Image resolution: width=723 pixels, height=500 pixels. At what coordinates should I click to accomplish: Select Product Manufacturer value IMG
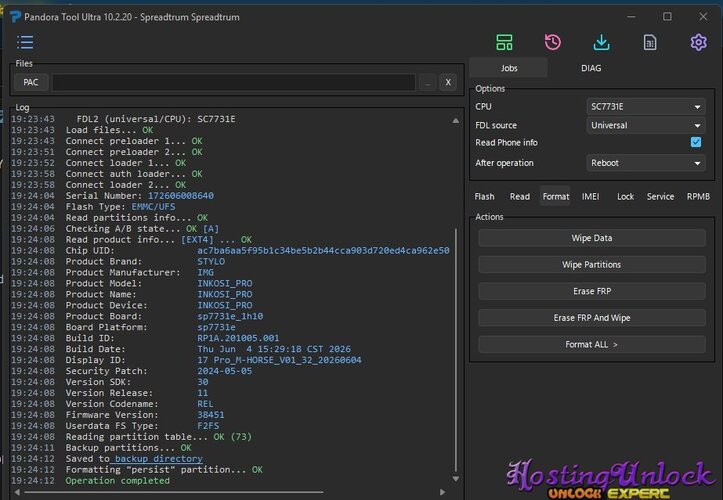[x=205, y=273]
